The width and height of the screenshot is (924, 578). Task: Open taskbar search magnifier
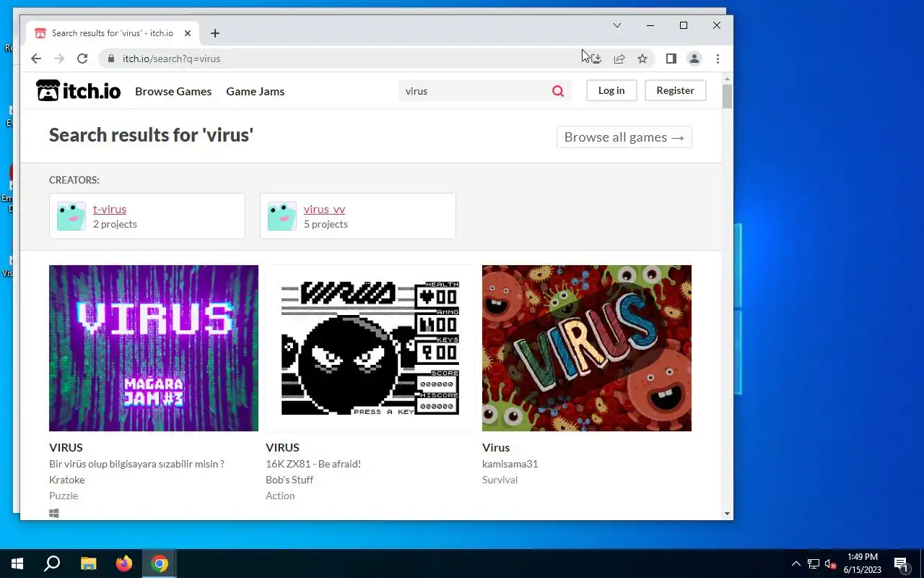tap(52, 564)
